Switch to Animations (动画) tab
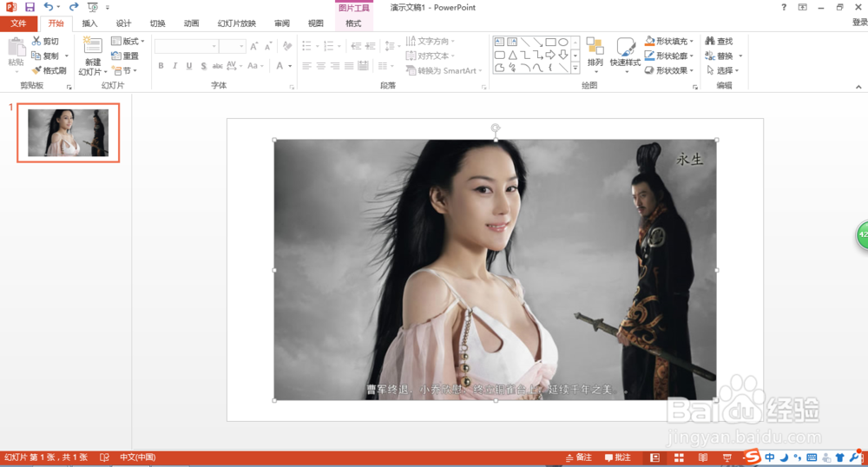This screenshot has height=467, width=868. tap(191, 23)
